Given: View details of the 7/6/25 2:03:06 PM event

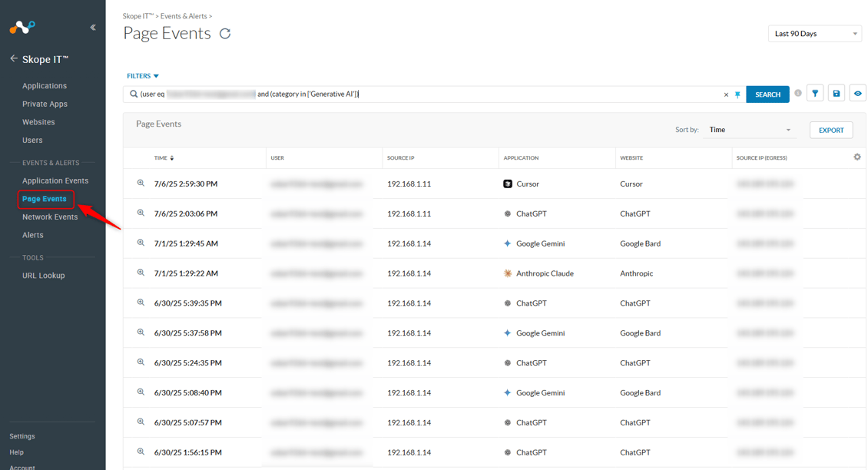Looking at the screenshot, I should [141, 213].
